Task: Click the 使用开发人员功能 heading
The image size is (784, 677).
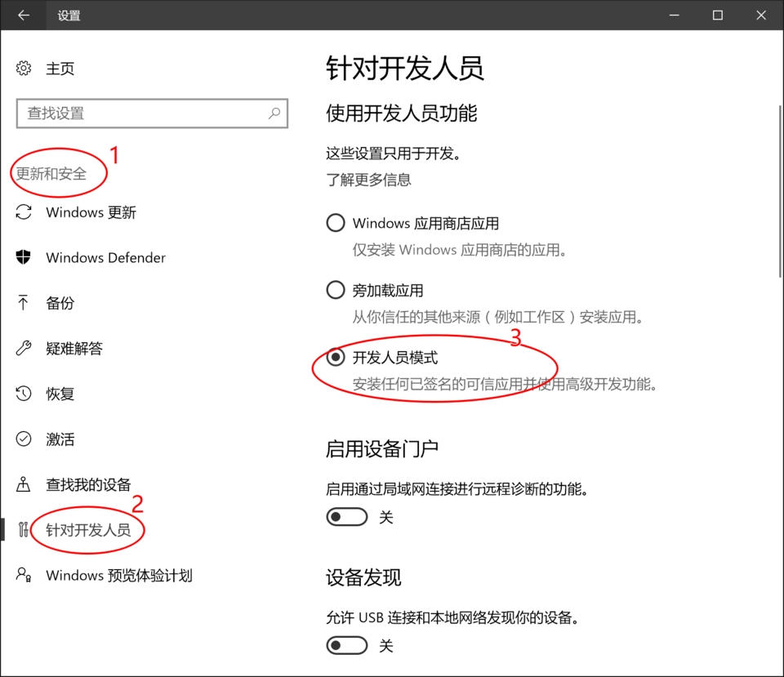Action: pyautogui.click(x=402, y=113)
